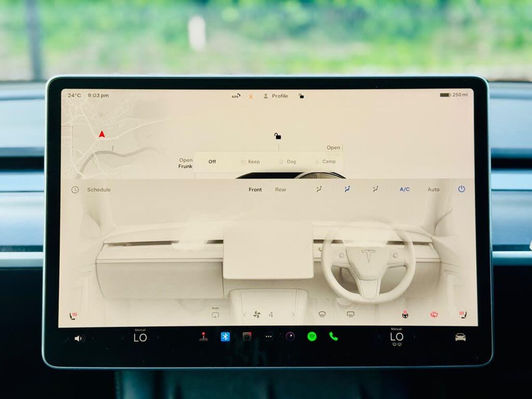Tap the volume speaker icon
This screenshot has height=399, width=532.
click(x=79, y=338)
